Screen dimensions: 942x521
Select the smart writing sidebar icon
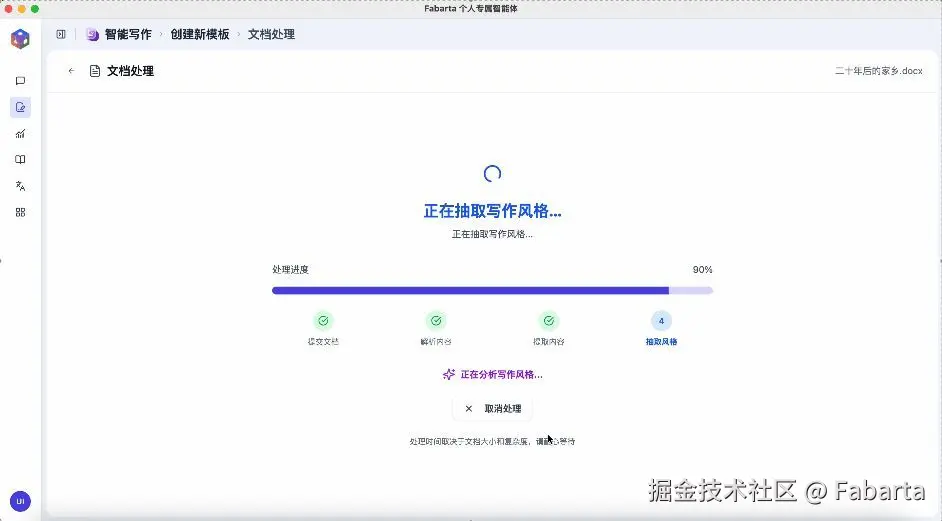(x=20, y=108)
